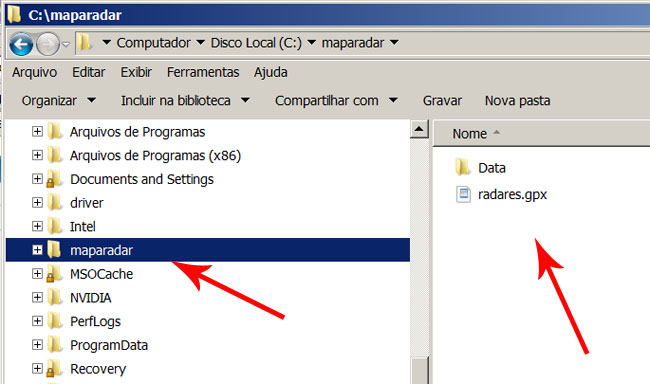650x384 pixels.
Task: Expand the Intel tree node
Action: 37,226
